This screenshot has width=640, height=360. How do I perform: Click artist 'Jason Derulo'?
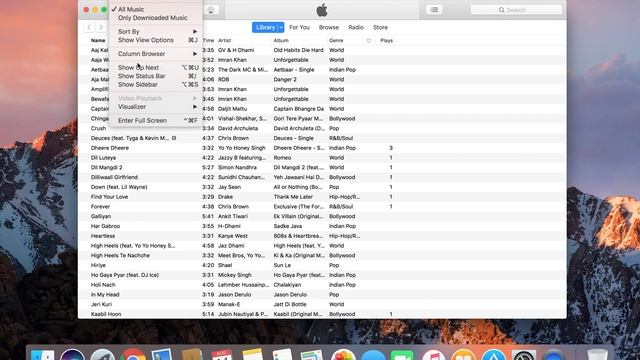(234, 295)
